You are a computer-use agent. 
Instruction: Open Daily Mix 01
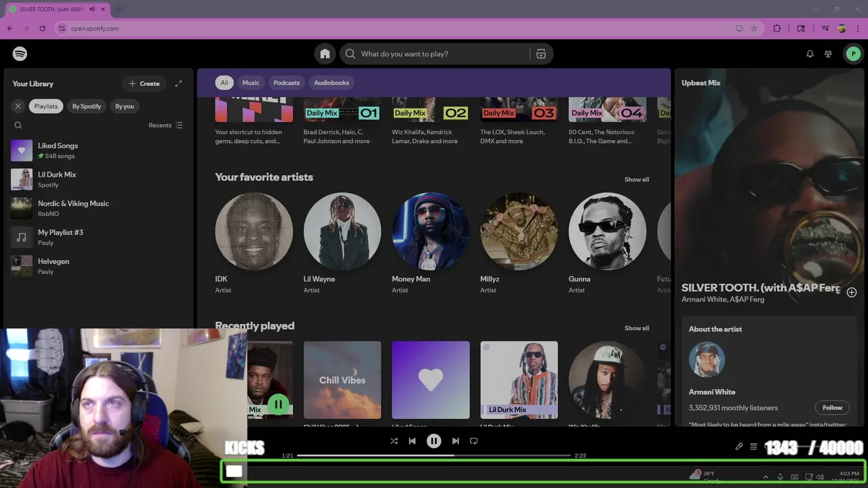tap(342, 122)
